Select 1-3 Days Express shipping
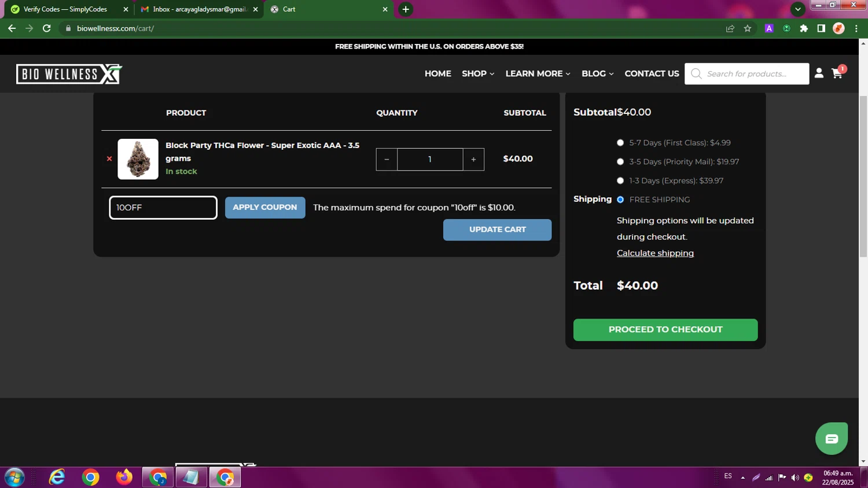The image size is (868, 488). tap(620, 181)
